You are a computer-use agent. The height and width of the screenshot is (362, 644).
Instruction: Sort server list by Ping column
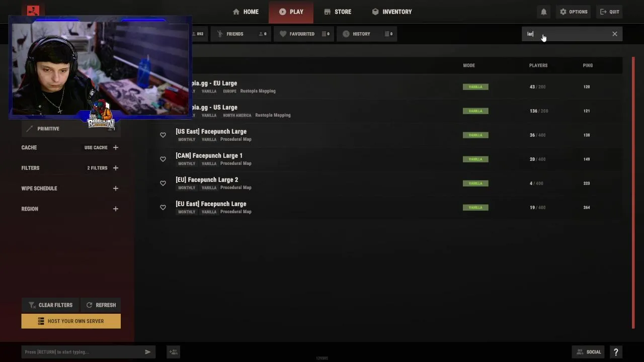pyautogui.click(x=588, y=65)
